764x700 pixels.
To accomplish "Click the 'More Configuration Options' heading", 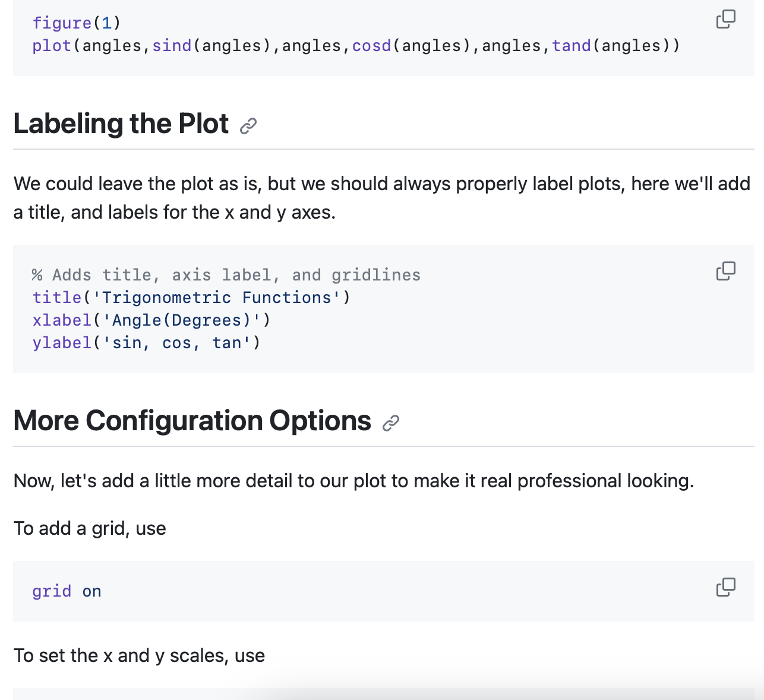I will point(192,421).
